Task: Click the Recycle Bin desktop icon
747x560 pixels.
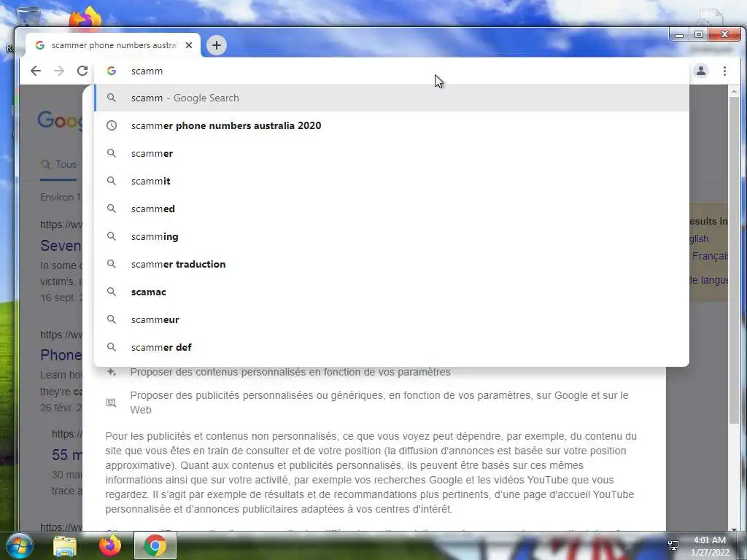Action: pos(28,16)
